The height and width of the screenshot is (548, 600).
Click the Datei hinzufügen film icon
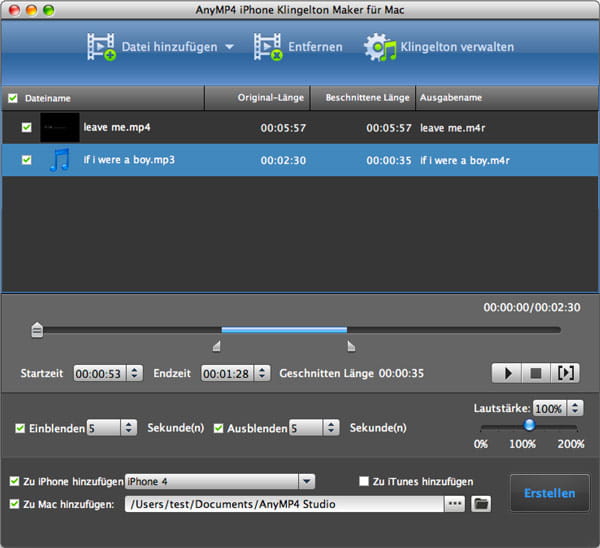tap(101, 47)
